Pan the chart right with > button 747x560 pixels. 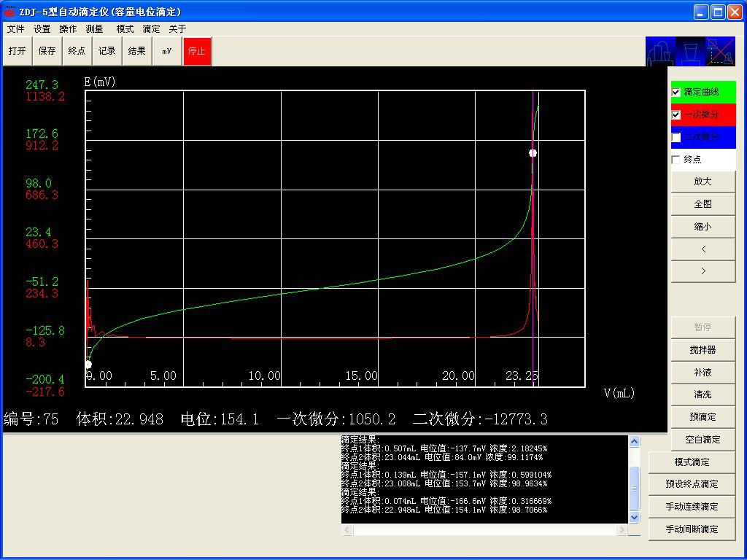pyautogui.click(x=703, y=271)
